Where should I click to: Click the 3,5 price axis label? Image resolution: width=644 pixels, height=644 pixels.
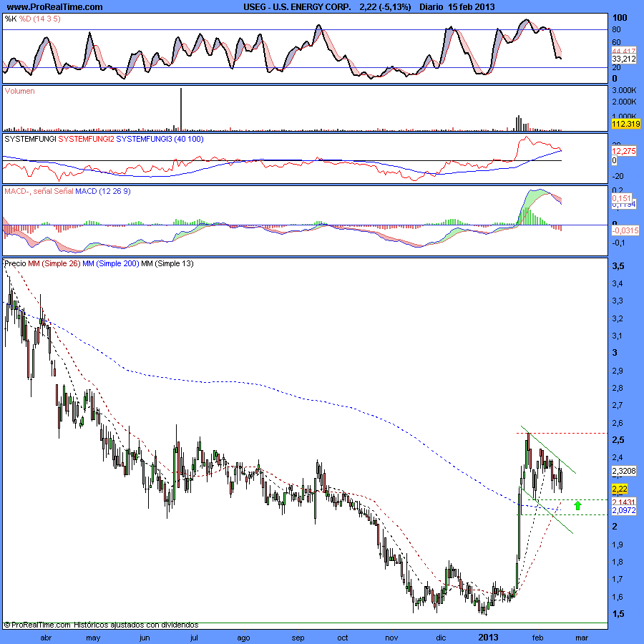[618, 266]
